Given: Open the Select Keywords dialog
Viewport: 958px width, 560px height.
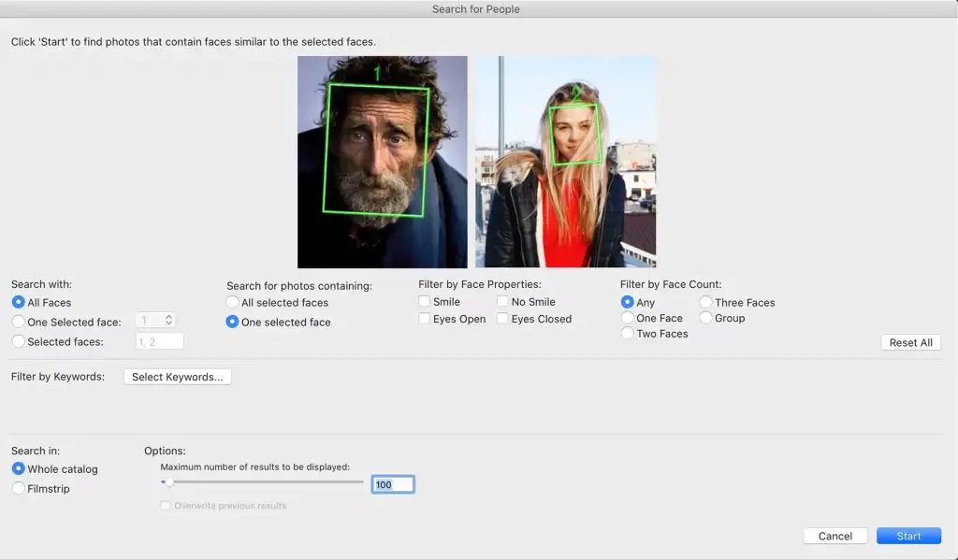Looking at the screenshot, I should [x=177, y=377].
